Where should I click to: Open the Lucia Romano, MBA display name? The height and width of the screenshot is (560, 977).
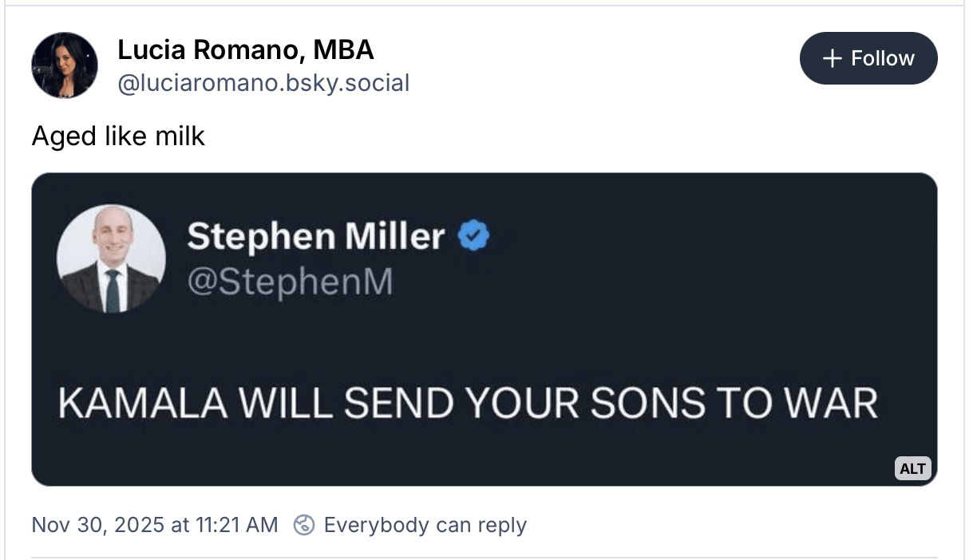tap(245, 50)
